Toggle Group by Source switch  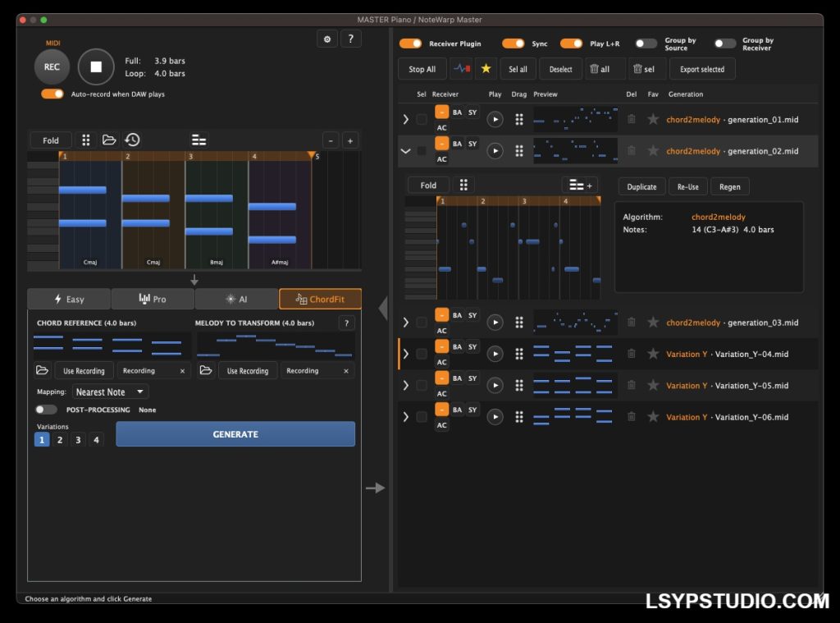click(x=646, y=44)
